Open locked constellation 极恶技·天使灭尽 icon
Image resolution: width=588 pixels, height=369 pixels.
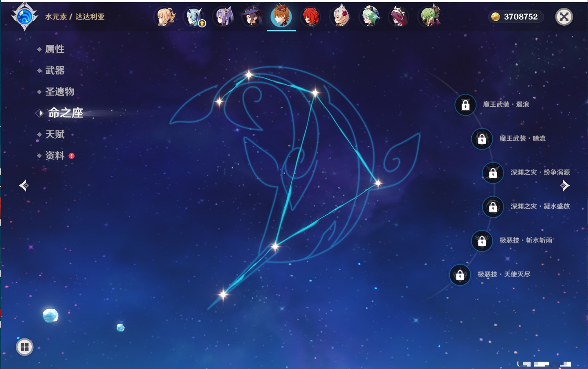tap(460, 274)
